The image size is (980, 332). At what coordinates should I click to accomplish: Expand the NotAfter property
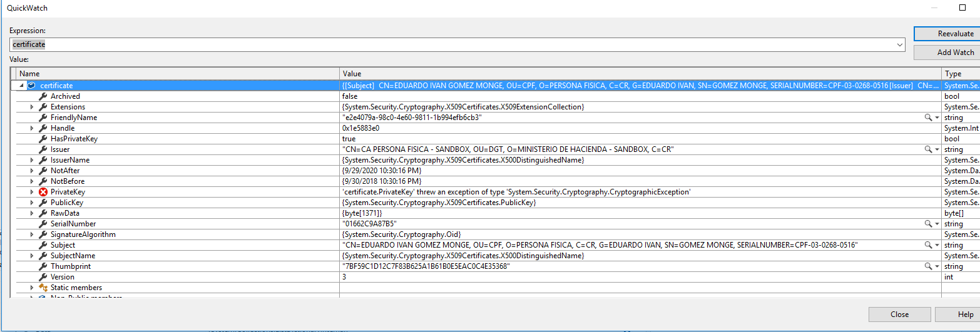pos(32,171)
